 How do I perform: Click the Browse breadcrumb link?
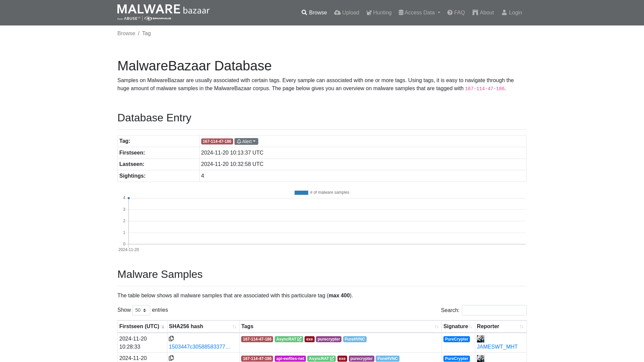pyautogui.click(x=126, y=33)
